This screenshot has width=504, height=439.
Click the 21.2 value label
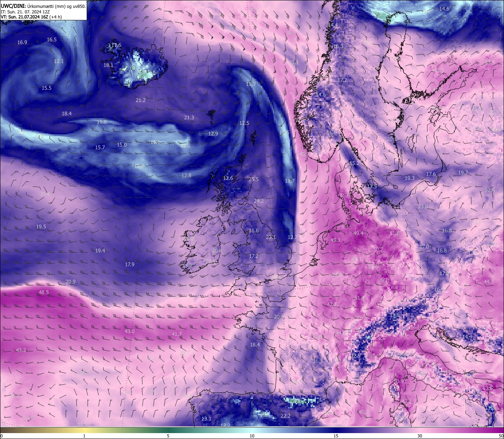141,100
